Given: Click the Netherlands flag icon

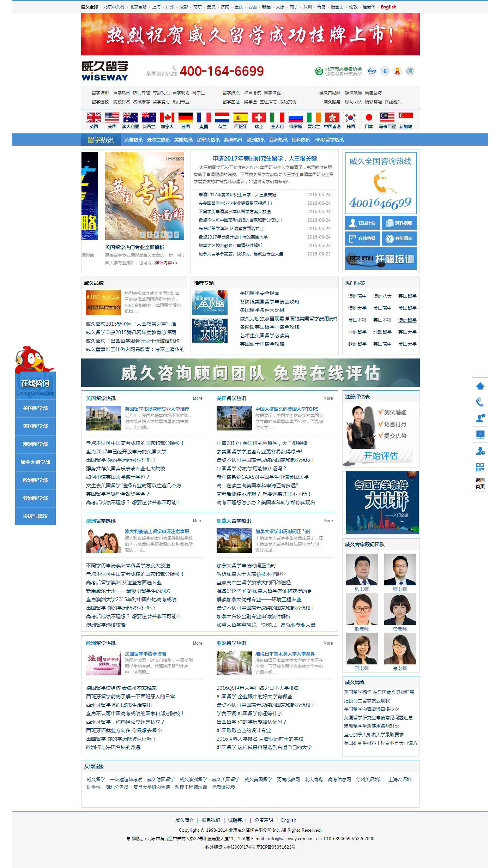Looking at the screenshot, I should click(x=222, y=117).
